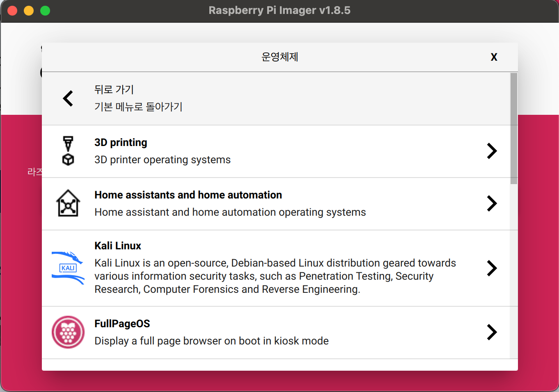Click the OS list vertical scrollbar thumb
Image resolution: width=559 pixels, height=392 pixels.
point(514,129)
